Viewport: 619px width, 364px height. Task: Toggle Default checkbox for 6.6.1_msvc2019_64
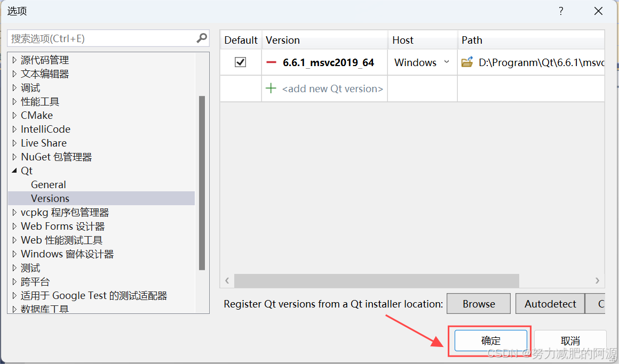click(241, 62)
